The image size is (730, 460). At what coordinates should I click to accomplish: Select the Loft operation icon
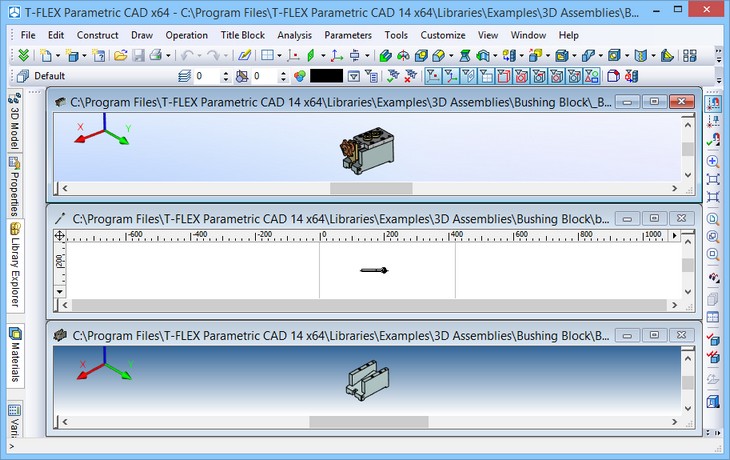465,56
